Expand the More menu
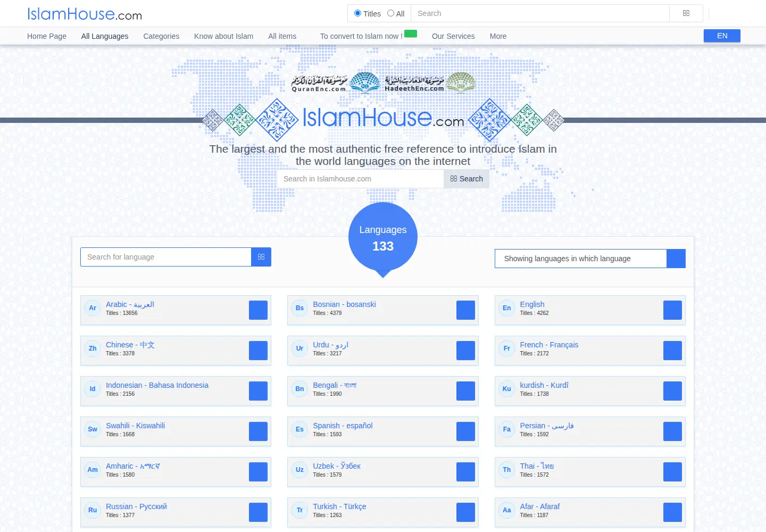The height and width of the screenshot is (532, 766). coord(498,36)
